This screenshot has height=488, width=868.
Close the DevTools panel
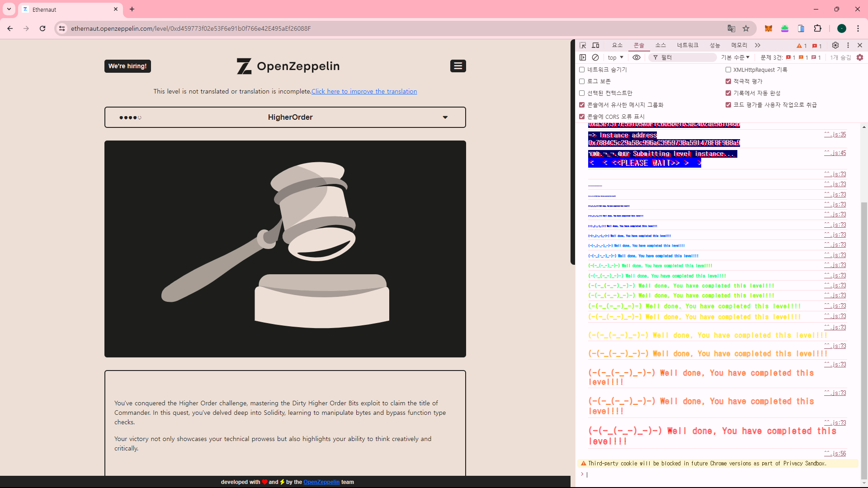[860, 45]
